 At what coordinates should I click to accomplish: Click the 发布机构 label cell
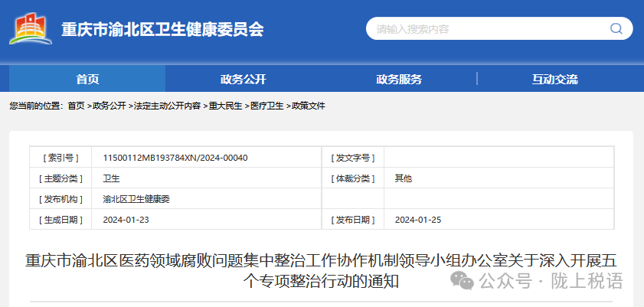tap(60, 200)
